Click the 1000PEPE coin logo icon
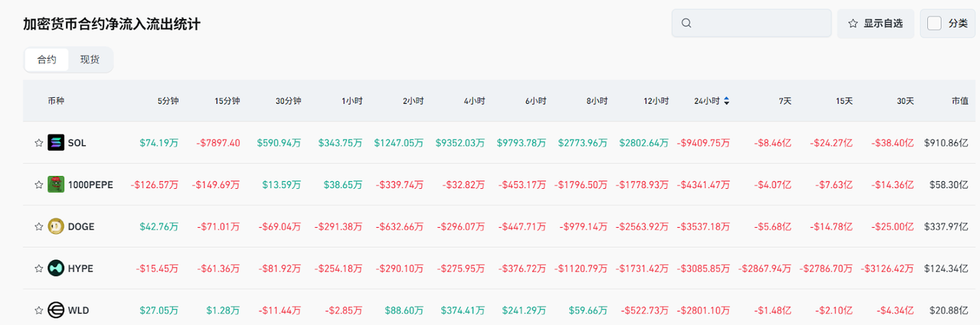Screen dimensions: 980x325 56,184
